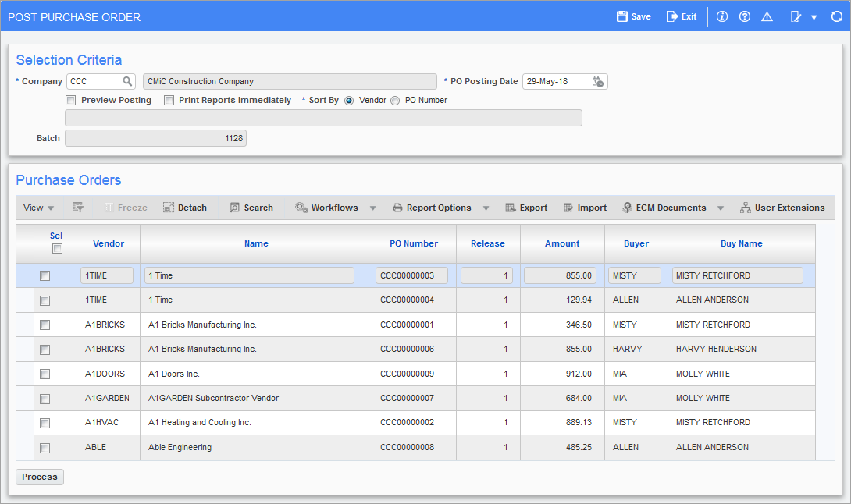
Task: Expand the header dropdown arrow beside edit icon
Action: 814,17
